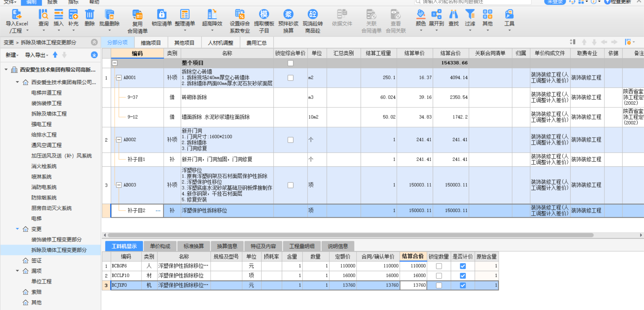
Task: Click the column settings icon above table
Action: 628,42
